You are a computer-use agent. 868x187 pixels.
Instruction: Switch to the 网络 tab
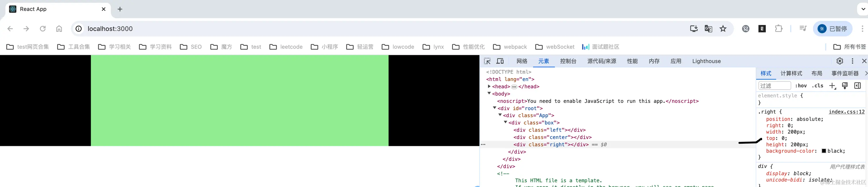522,61
